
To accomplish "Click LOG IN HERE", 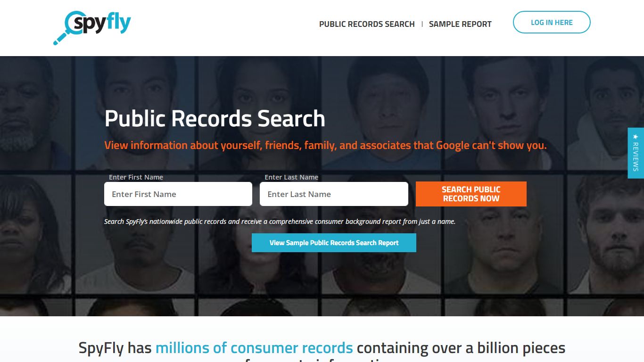I will (551, 22).
